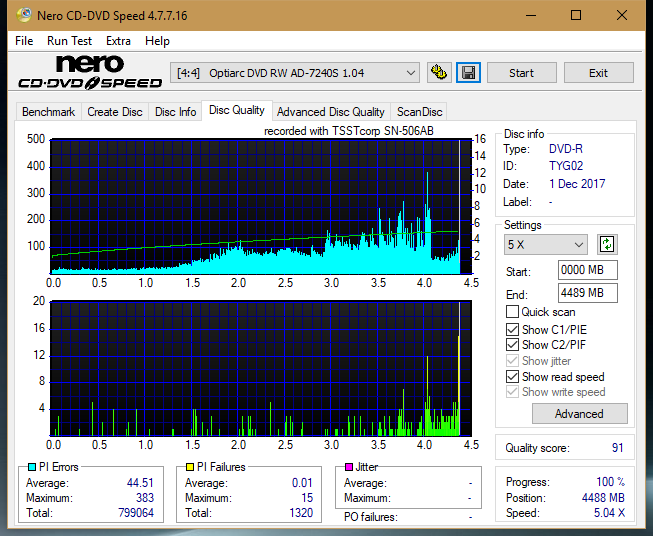Click the yellow PI Failures color swatch
This screenshot has width=653, height=536.
click(x=190, y=467)
